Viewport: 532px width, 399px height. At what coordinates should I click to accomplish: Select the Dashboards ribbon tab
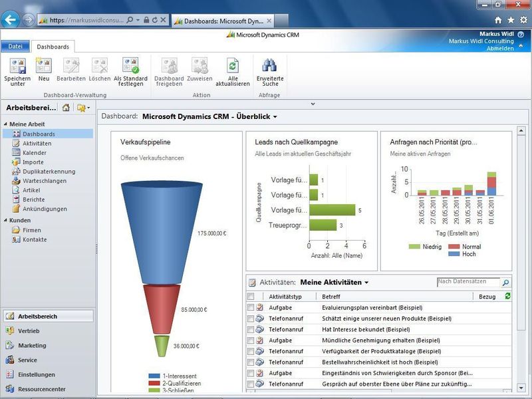53,47
